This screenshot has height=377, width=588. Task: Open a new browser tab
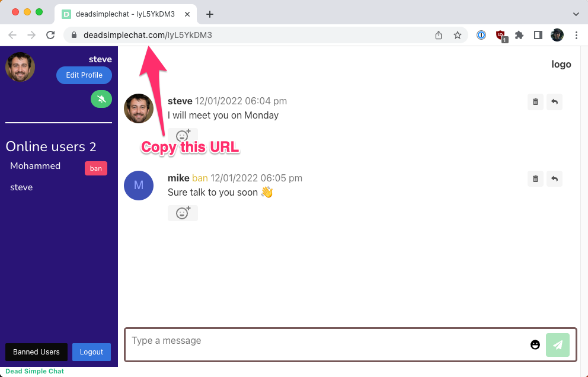210,14
